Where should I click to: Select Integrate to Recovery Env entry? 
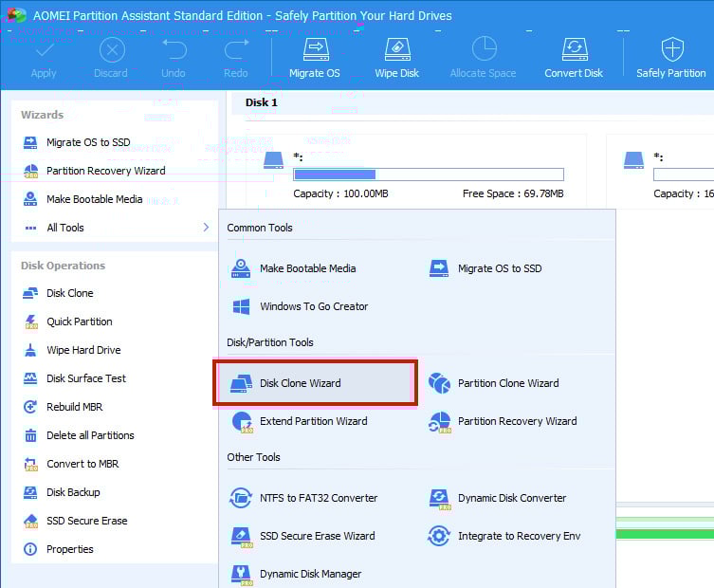pos(519,536)
